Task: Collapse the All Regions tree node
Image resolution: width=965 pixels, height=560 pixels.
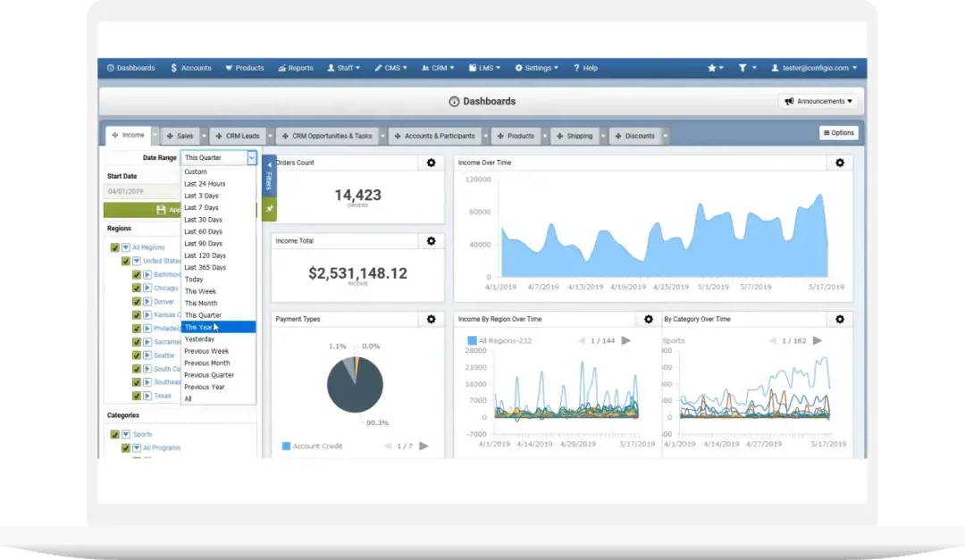Action: pos(126,247)
